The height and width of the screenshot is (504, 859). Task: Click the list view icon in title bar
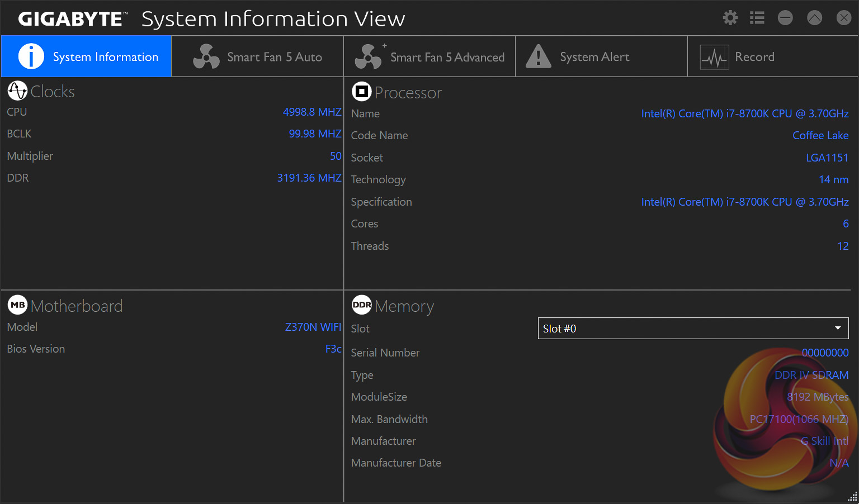coord(757,18)
